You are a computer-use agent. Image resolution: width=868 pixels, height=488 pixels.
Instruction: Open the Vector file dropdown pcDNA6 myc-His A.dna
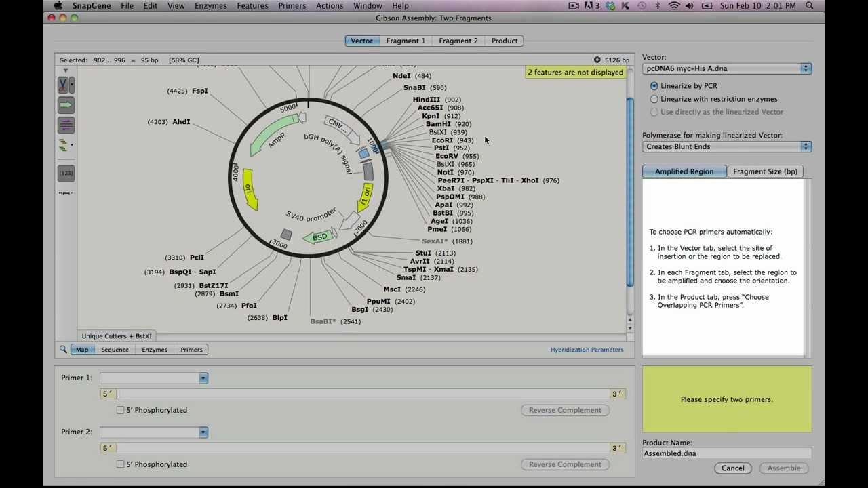727,68
